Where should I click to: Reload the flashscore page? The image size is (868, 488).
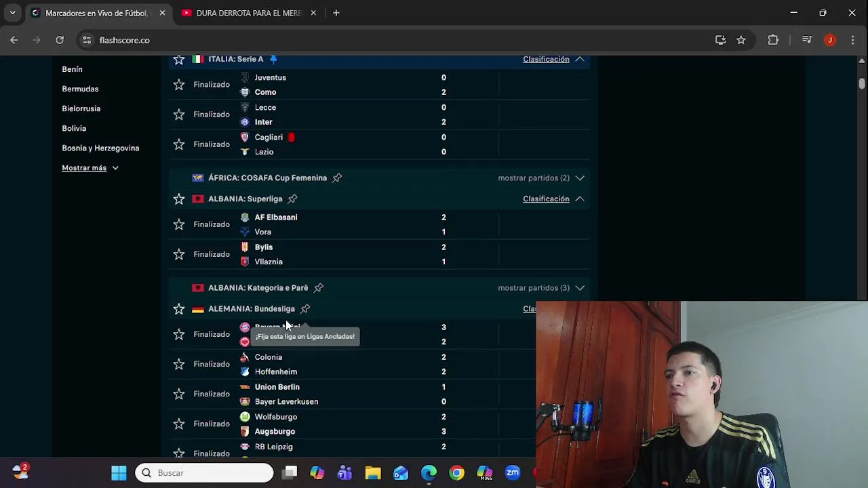[x=60, y=40]
